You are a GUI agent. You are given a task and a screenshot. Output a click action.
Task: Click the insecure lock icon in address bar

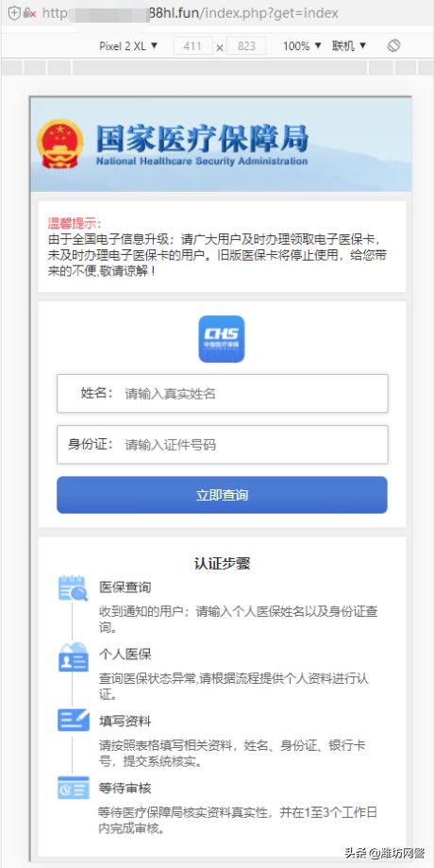point(29,12)
